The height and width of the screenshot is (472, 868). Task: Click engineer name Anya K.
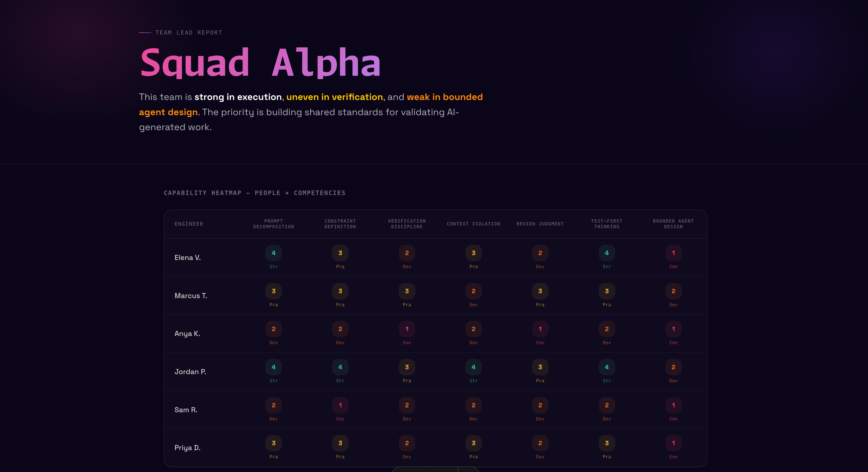(187, 334)
